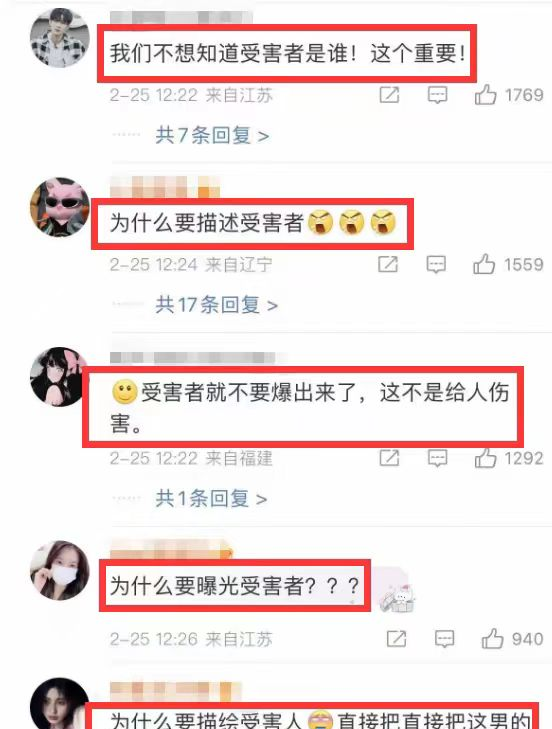Screen dimensions: 552x729
Task: Reply to the 12:26 comment from 江苏
Action: click(x=445, y=638)
